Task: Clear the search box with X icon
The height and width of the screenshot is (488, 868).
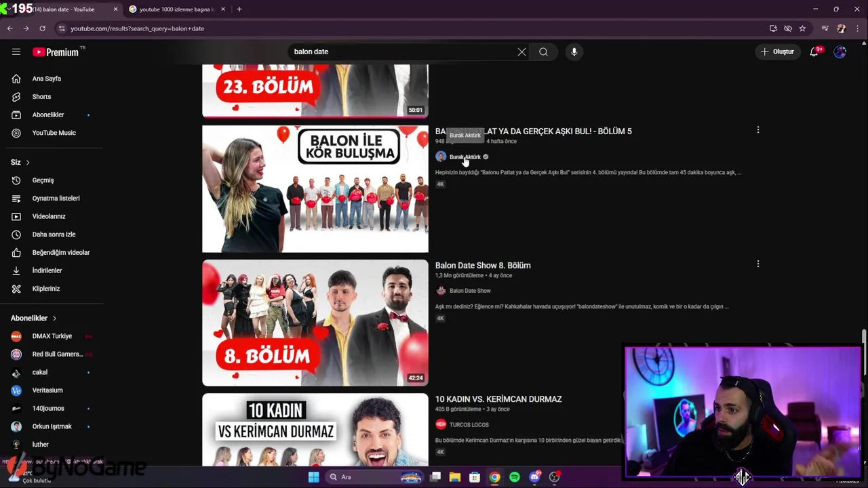Action: point(521,52)
